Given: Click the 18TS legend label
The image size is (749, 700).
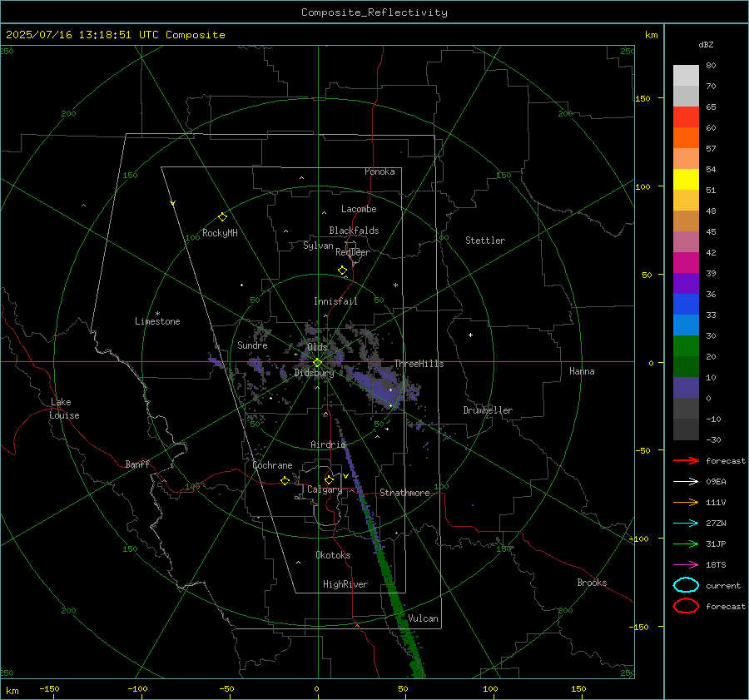Looking at the screenshot, I should coord(716,565).
